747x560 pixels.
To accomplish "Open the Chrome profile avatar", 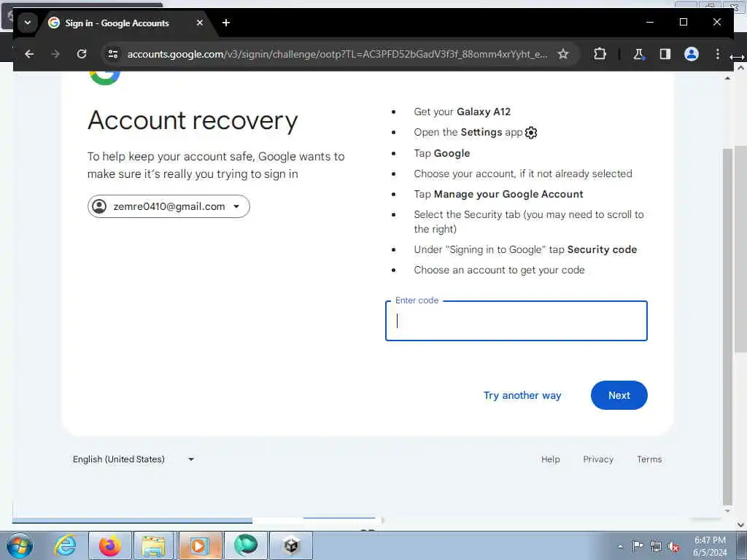I will (x=692, y=54).
